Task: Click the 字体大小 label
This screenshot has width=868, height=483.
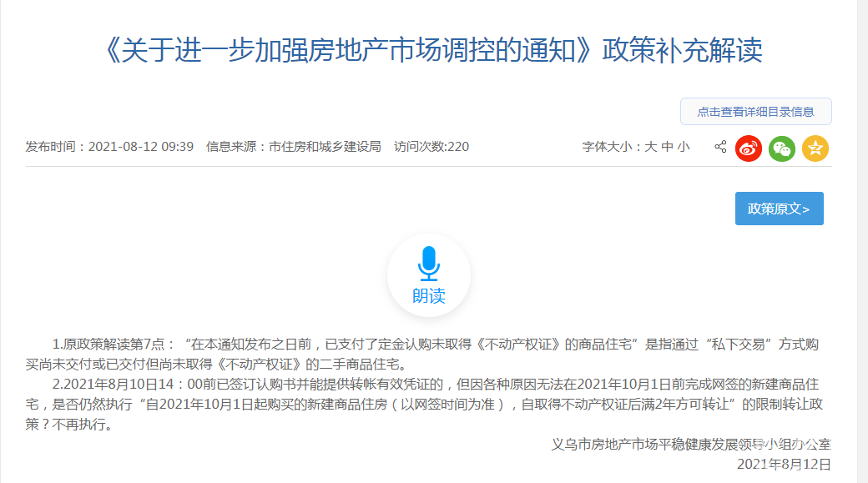Action: (608, 147)
